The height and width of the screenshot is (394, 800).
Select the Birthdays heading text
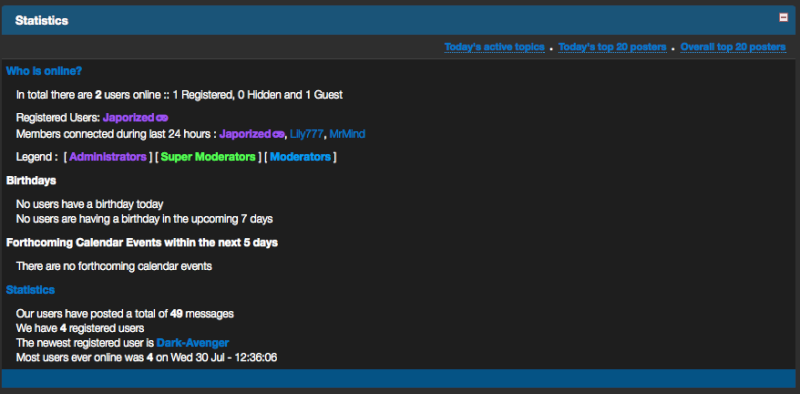point(31,181)
